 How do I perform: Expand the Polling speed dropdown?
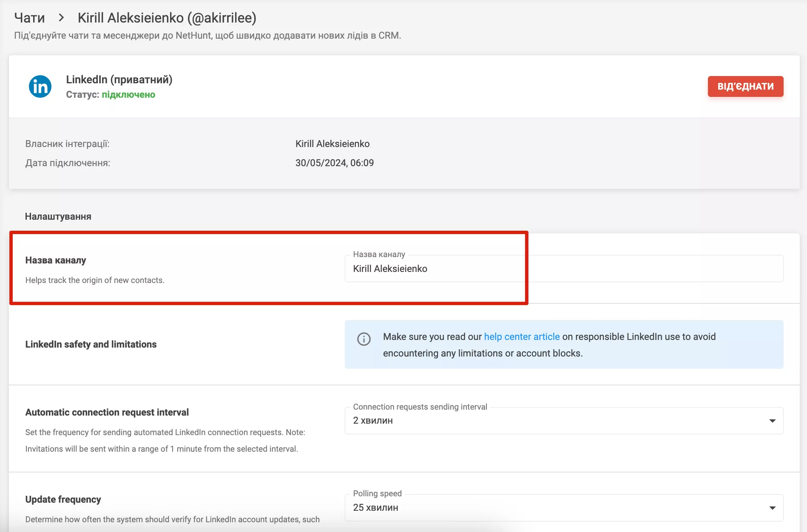564,508
